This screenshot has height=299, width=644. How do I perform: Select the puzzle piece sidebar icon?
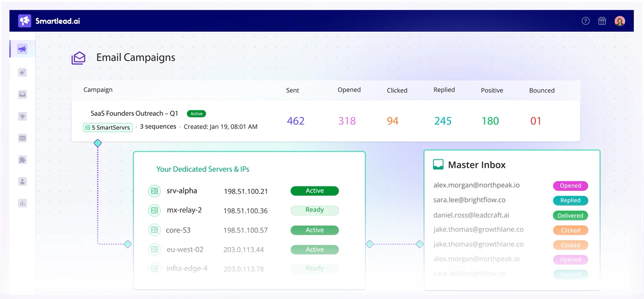(x=22, y=160)
